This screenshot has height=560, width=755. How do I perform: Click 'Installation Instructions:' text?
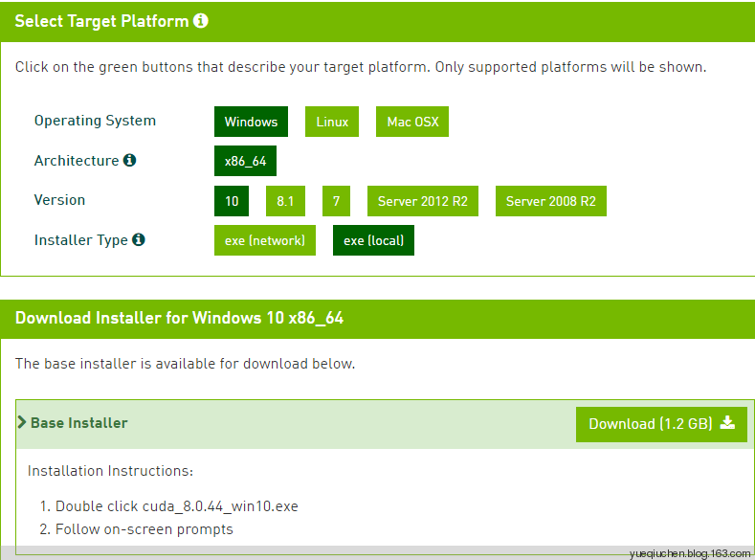(x=110, y=470)
